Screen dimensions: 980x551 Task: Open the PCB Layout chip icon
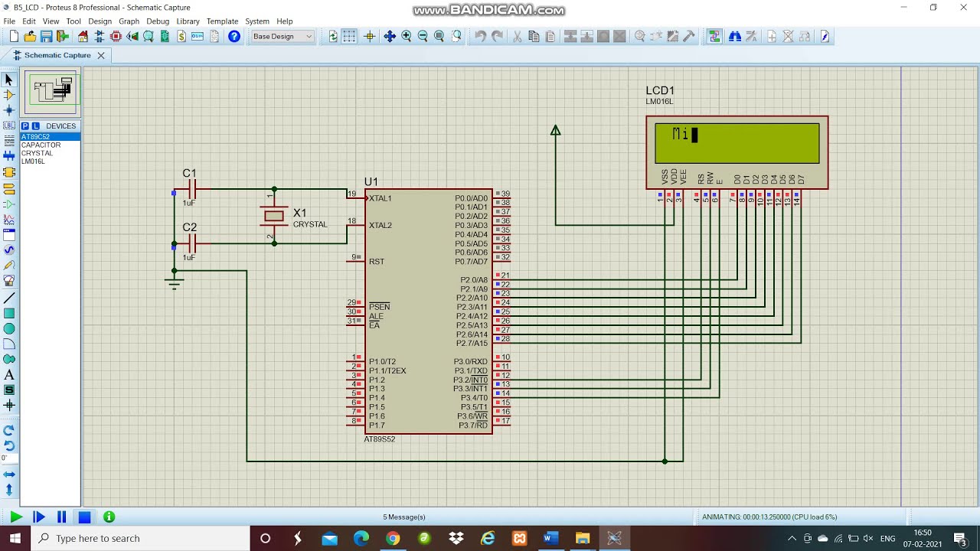(116, 36)
